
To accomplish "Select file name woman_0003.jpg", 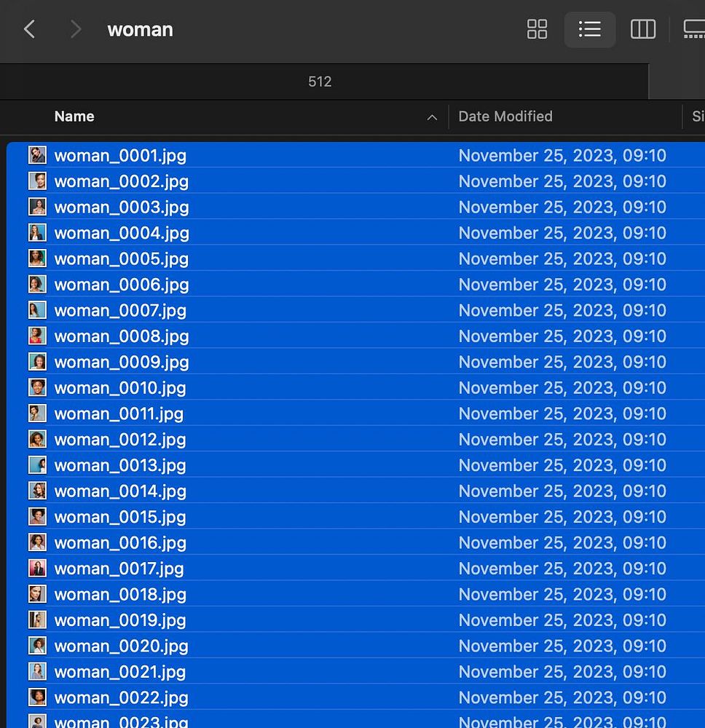I will pos(122,207).
